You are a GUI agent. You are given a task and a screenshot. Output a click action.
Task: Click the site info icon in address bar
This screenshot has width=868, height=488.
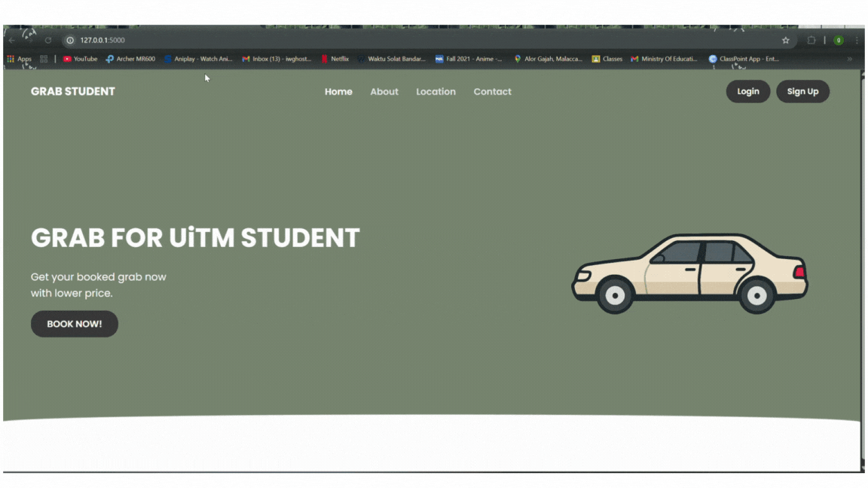tap(70, 41)
